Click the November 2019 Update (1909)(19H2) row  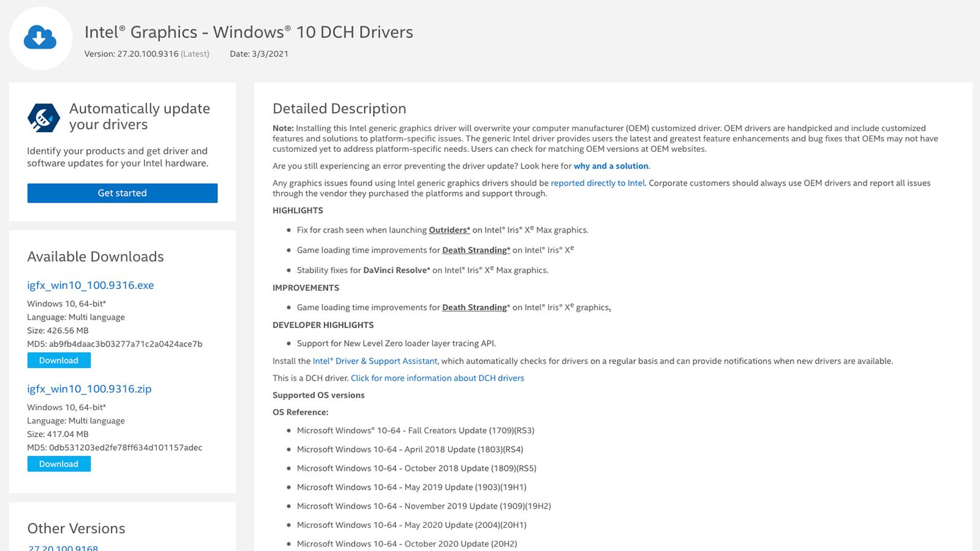point(424,506)
